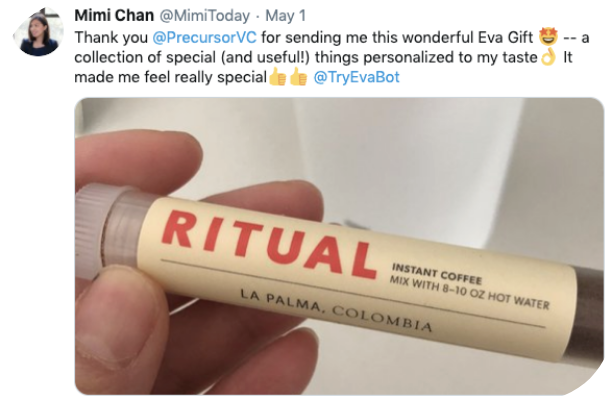Click the MIX WITH 8–10 OZ HOT WATER line
Image resolution: width=613 pixels, height=401 pixels.
click(469, 293)
